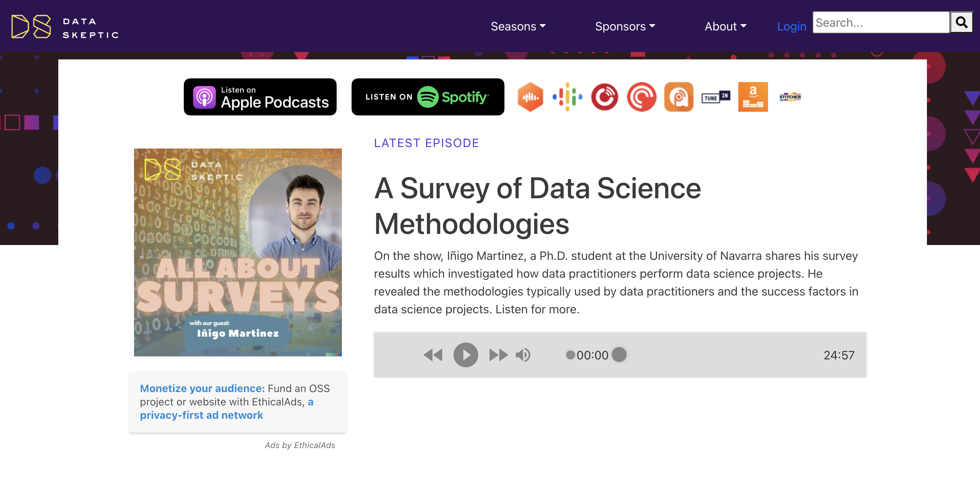Select Listen on Apple Podcasts
The height and width of the screenshot is (496, 980).
(x=260, y=97)
